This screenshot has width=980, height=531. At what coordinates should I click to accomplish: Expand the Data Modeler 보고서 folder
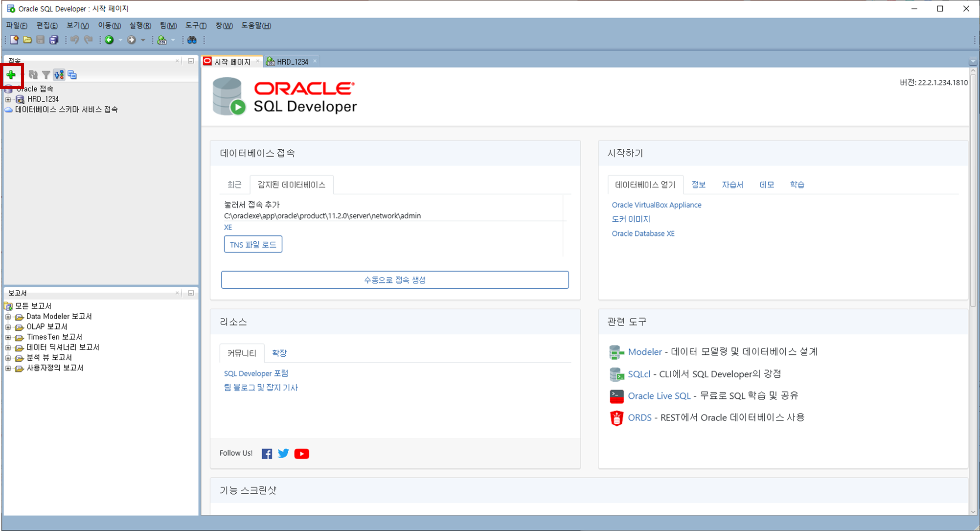click(x=8, y=317)
